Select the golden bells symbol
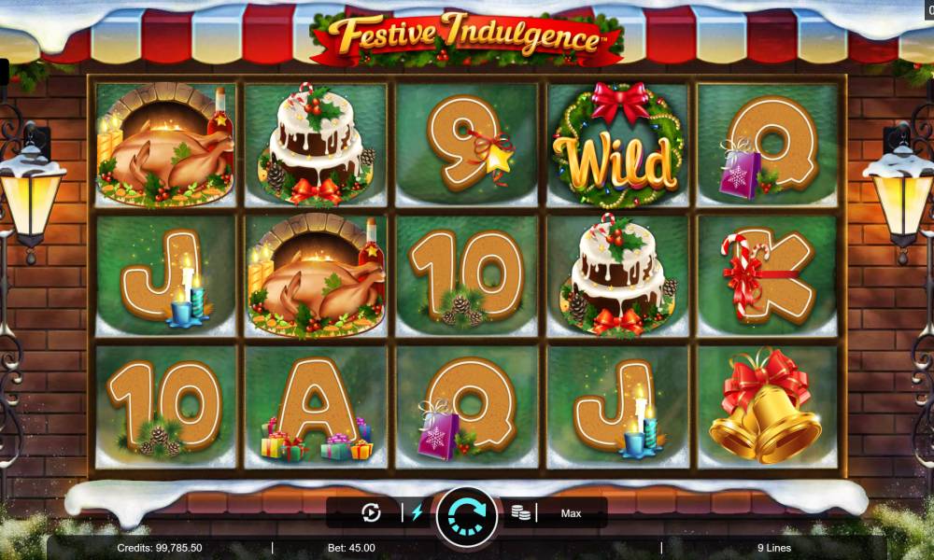 coord(767,406)
